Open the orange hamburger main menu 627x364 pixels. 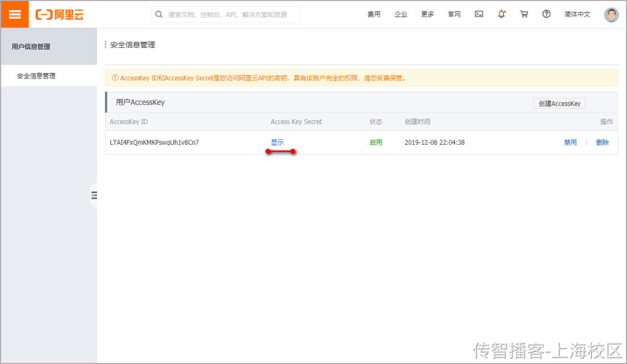tap(15, 14)
